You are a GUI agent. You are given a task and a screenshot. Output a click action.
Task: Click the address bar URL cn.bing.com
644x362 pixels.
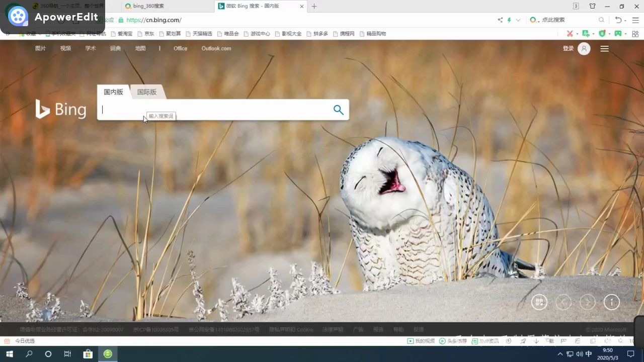click(154, 20)
